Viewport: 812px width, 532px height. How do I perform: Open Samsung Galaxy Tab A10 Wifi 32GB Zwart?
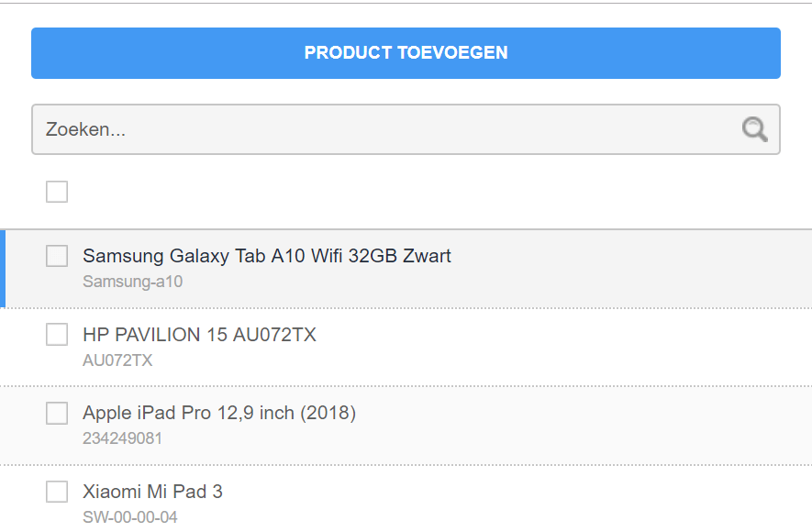coord(267,256)
